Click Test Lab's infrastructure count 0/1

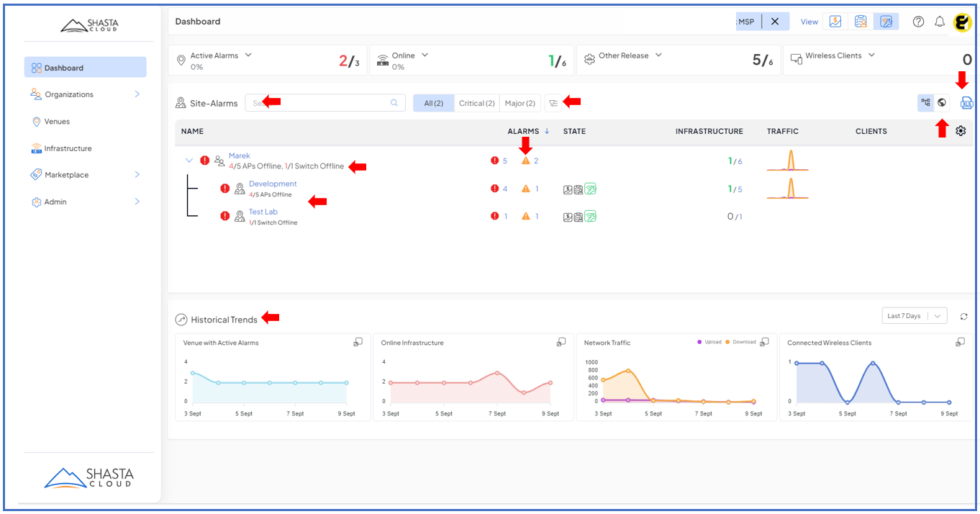pos(735,217)
